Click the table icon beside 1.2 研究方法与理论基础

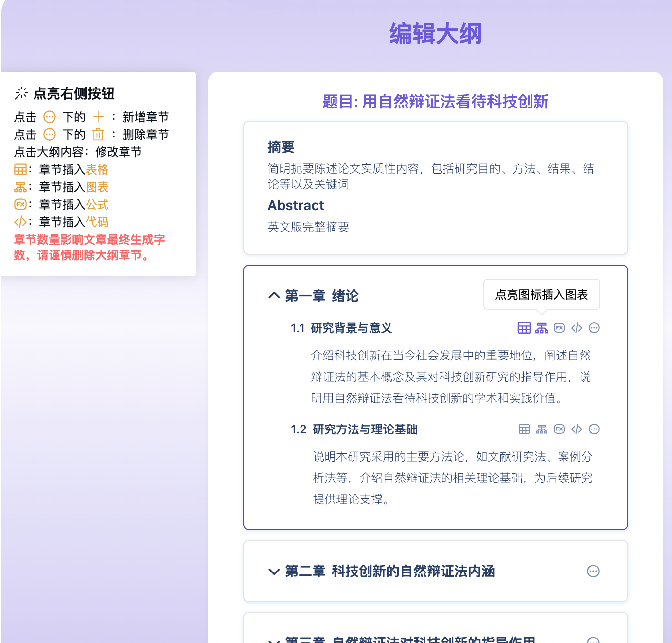(524, 429)
